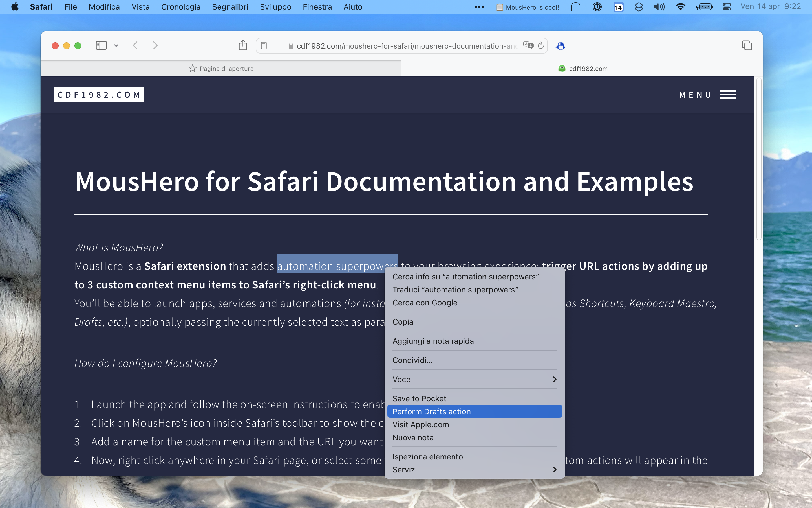Expand the Voce submenu

point(475,379)
